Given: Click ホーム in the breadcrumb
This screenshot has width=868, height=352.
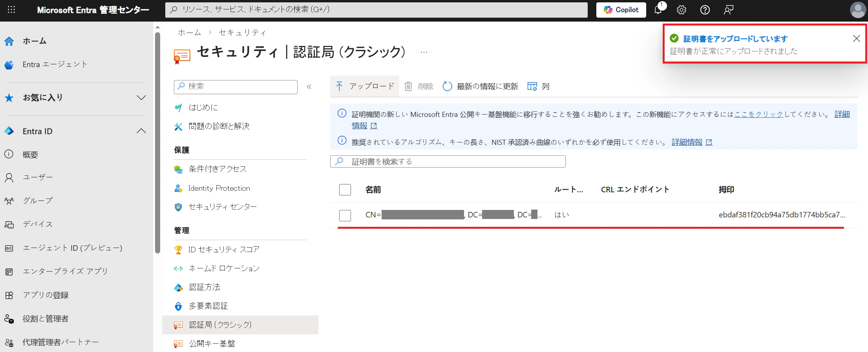Looking at the screenshot, I should 189,33.
